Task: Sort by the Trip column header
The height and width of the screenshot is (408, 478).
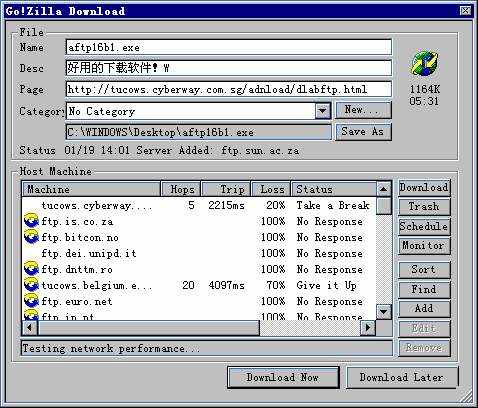Action: (x=226, y=189)
